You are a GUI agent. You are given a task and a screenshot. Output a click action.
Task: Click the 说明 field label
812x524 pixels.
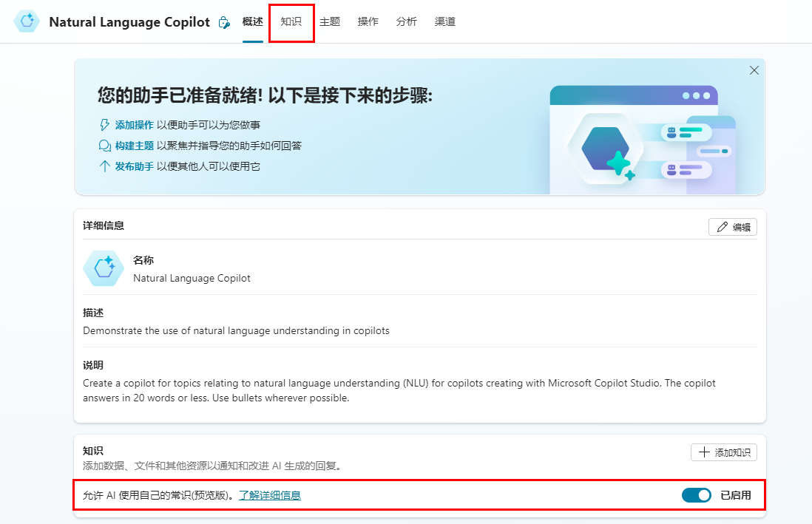[x=93, y=365]
